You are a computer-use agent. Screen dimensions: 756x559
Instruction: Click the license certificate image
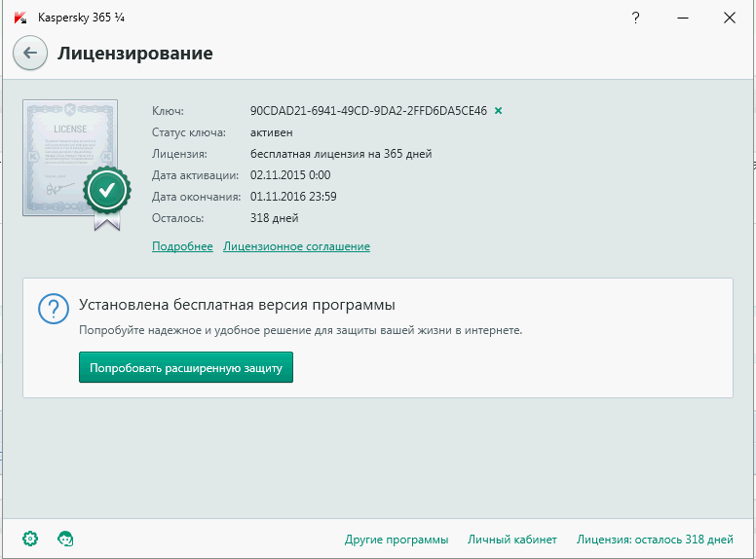[68, 156]
